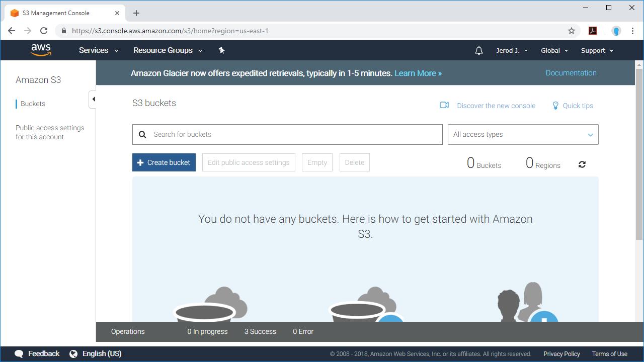Click the AWS home logo

tap(41, 50)
